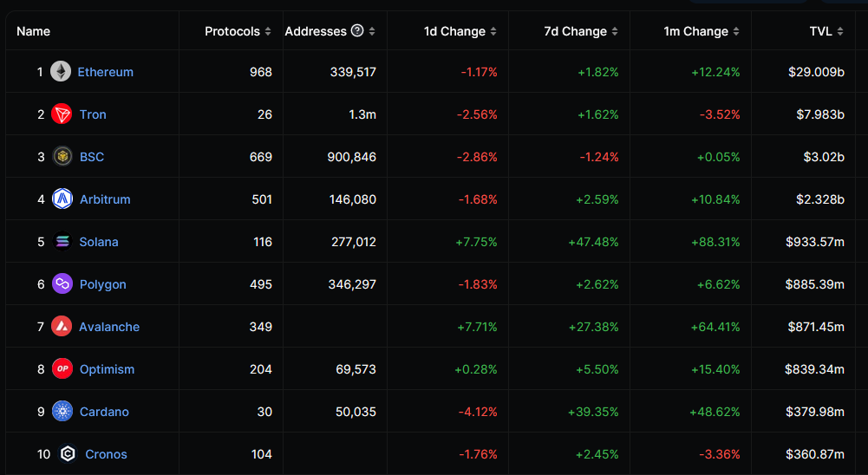The image size is (868, 475).
Task: Click the Cardano chain logo icon
Action: [62, 412]
